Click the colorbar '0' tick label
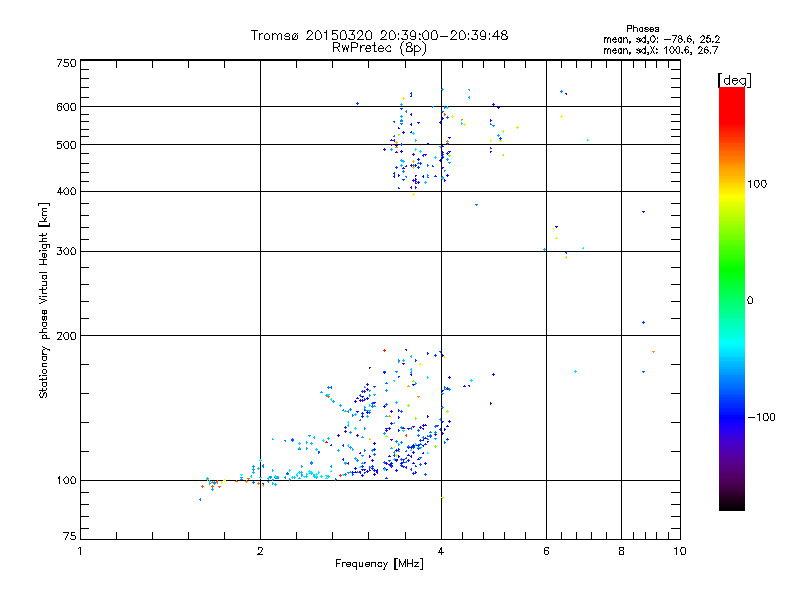Viewport: 800px width, 600px height. pyautogui.click(x=750, y=301)
